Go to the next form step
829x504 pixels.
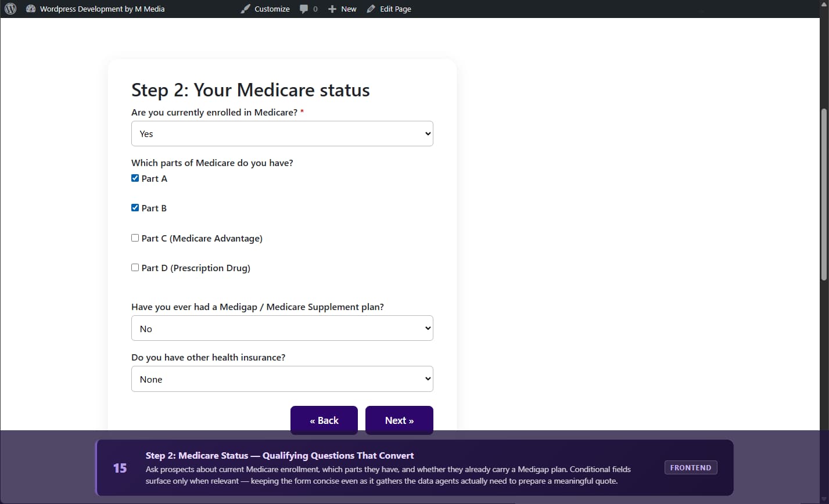tap(399, 420)
